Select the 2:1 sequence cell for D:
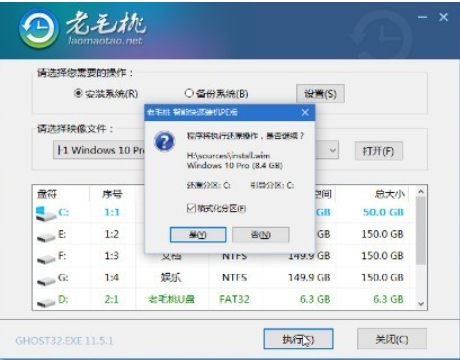 coord(112,299)
